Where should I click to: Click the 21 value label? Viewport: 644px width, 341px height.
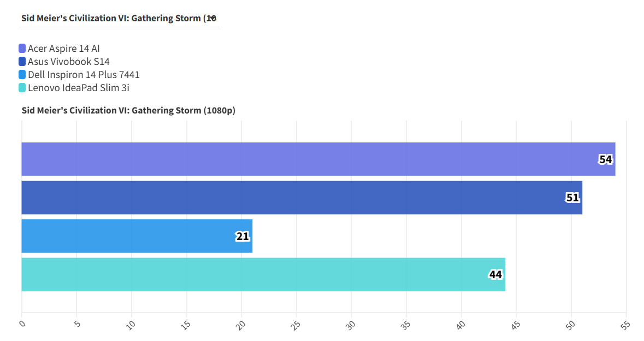tap(243, 236)
